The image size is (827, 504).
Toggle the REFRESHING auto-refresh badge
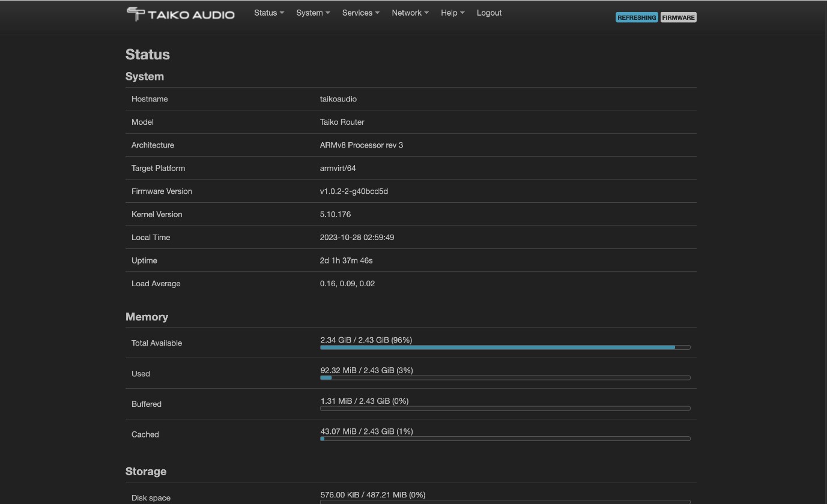pyautogui.click(x=636, y=17)
